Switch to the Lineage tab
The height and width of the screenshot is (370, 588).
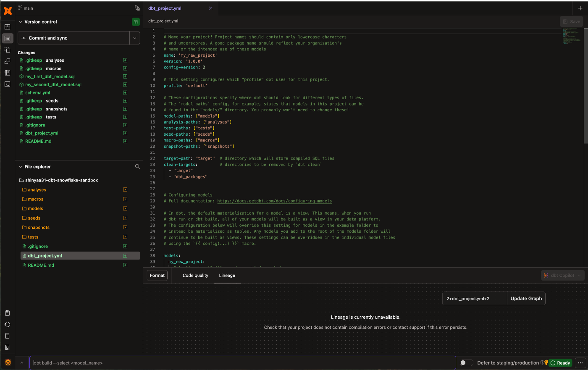coord(227,276)
